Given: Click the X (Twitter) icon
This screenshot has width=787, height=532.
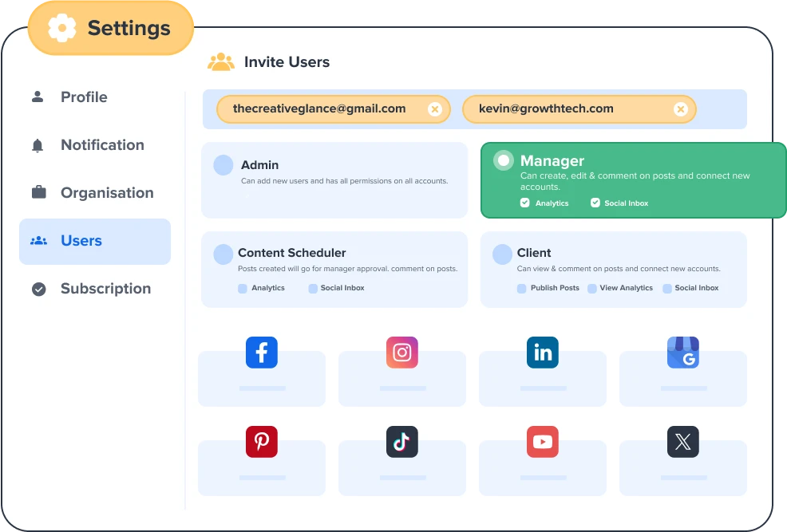Looking at the screenshot, I should pos(682,441).
